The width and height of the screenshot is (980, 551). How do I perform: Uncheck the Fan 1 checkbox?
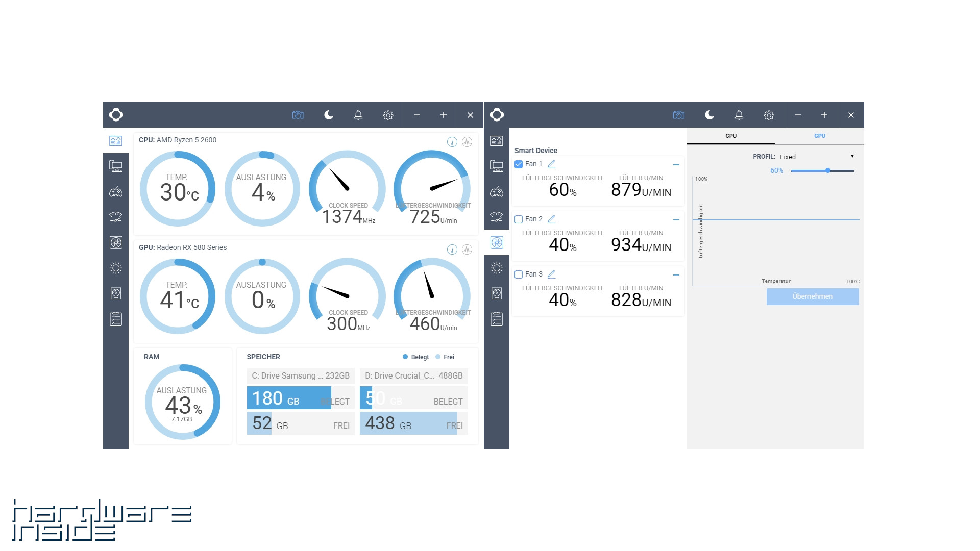pyautogui.click(x=519, y=164)
